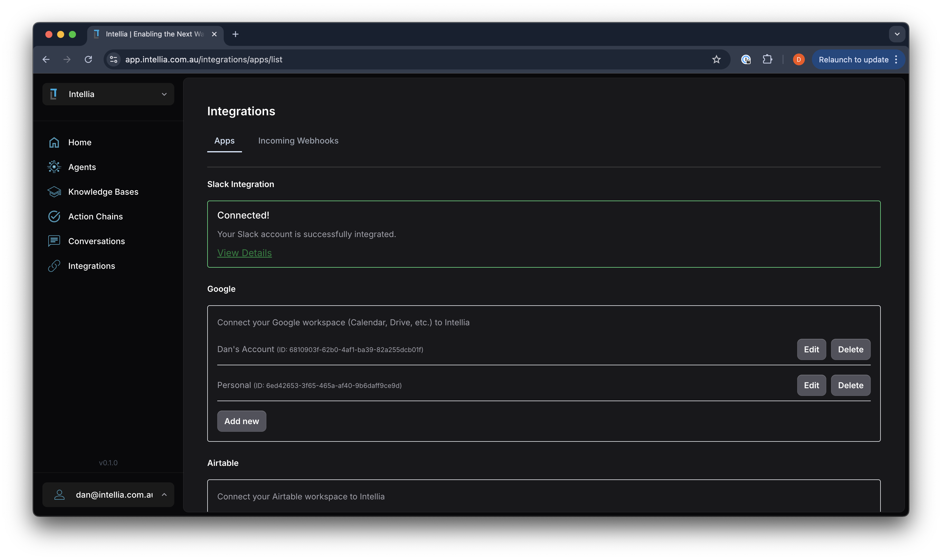942x560 pixels.
Task: Click 'Connect your Google workspace' description text
Action: click(x=343, y=322)
